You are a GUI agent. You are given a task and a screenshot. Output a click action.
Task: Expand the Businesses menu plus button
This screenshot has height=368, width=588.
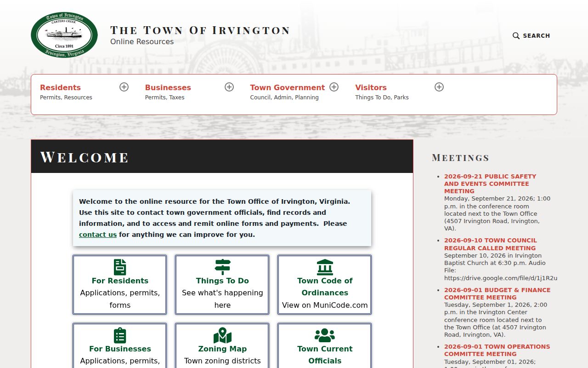(x=229, y=87)
